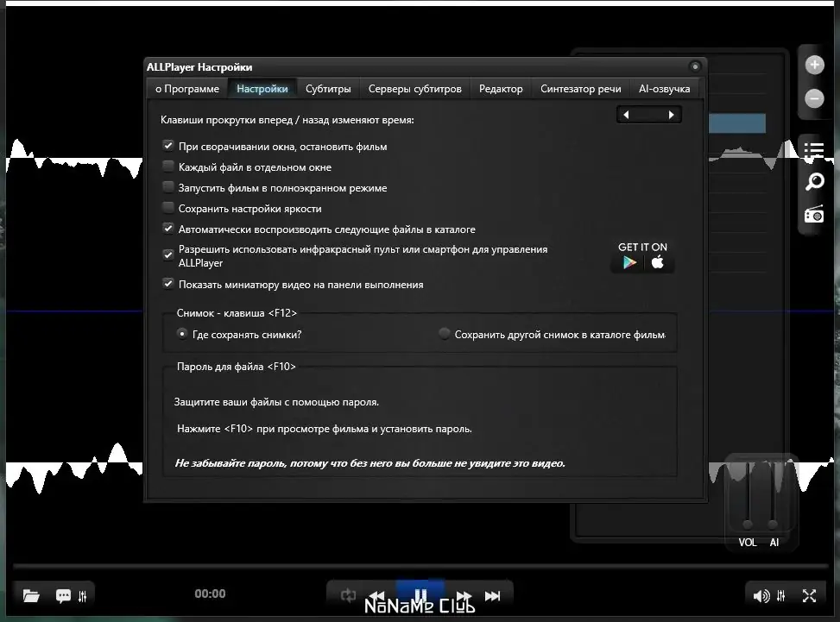Open subtitles speech bubble icon

[63, 595]
